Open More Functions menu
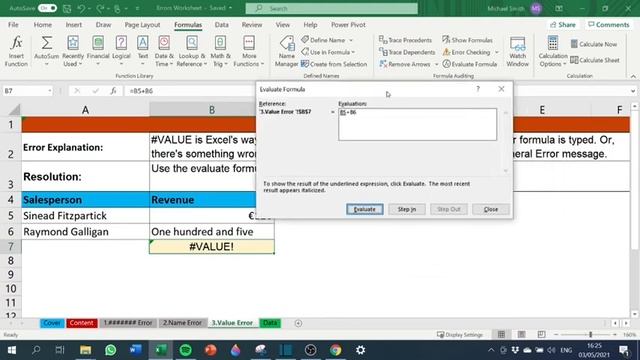Image resolution: width=640 pixels, height=360 pixels. [x=249, y=51]
